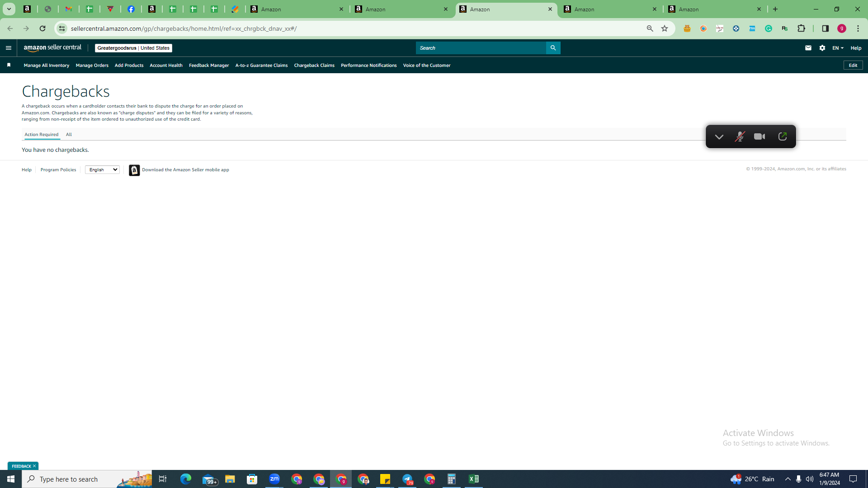This screenshot has width=868, height=488.
Task: Click the search magnifier button in Seller Central
Action: tap(553, 48)
